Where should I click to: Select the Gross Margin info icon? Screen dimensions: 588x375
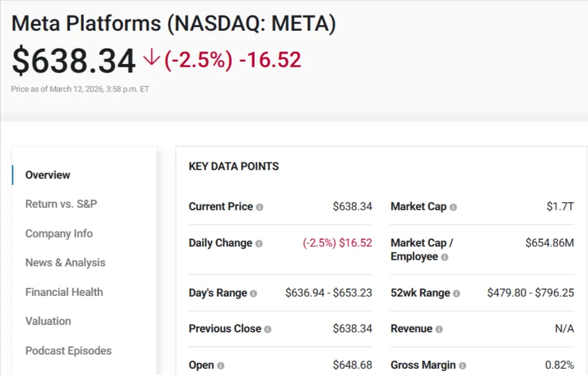463,365
